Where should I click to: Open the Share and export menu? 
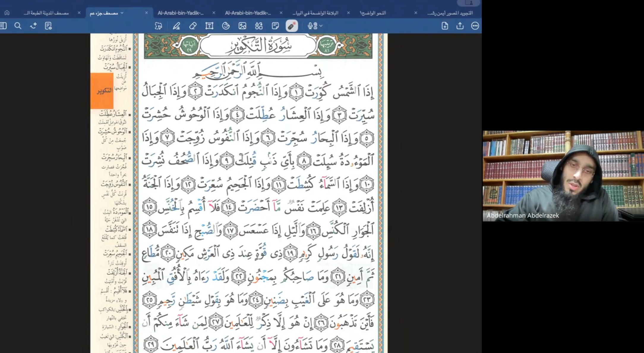460,26
